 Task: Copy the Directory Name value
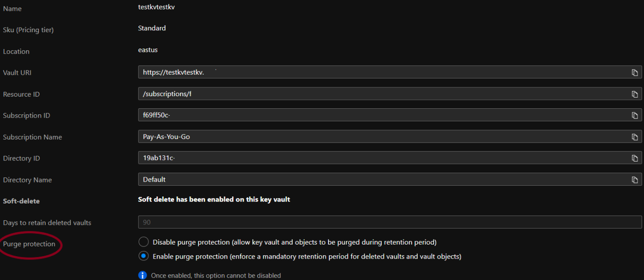635,180
